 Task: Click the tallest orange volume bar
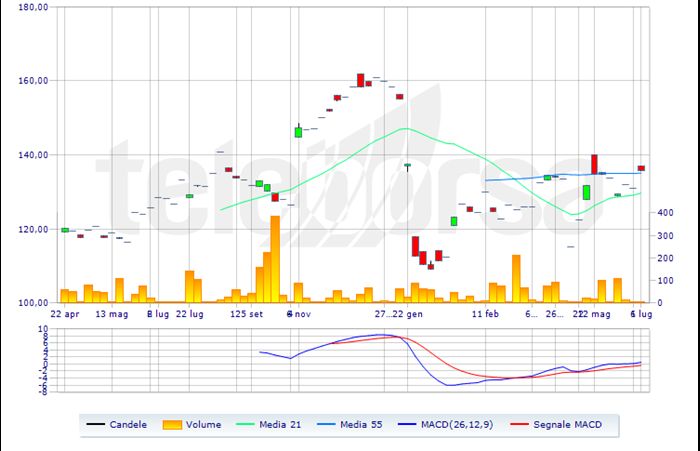pos(275,259)
